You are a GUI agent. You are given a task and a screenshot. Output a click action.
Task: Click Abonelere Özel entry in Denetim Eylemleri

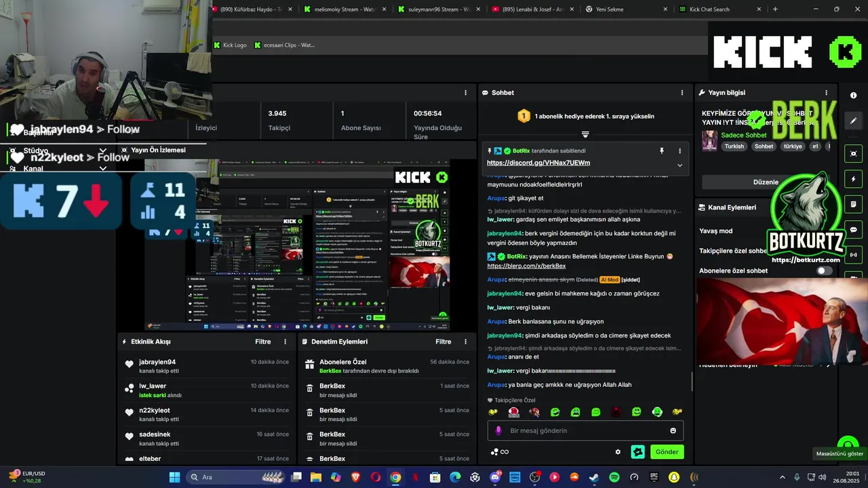(342, 362)
